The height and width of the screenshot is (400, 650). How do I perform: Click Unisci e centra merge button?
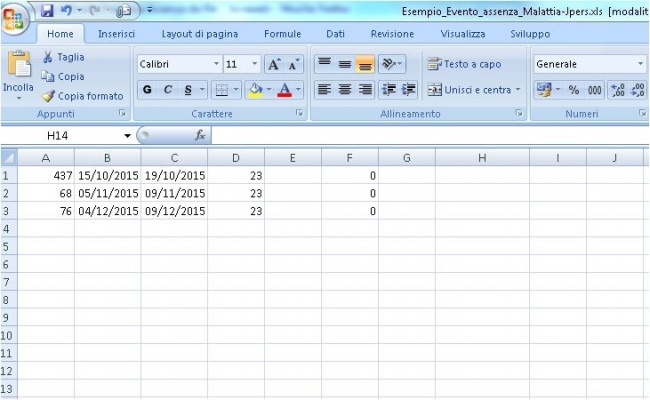[x=470, y=90]
